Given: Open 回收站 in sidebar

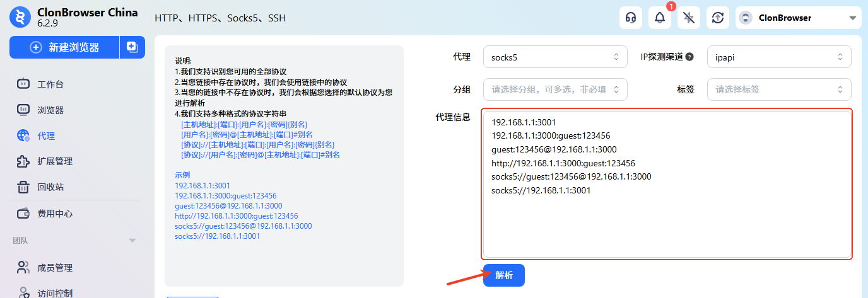Looking at the screenshot, I should coord(50,187).
